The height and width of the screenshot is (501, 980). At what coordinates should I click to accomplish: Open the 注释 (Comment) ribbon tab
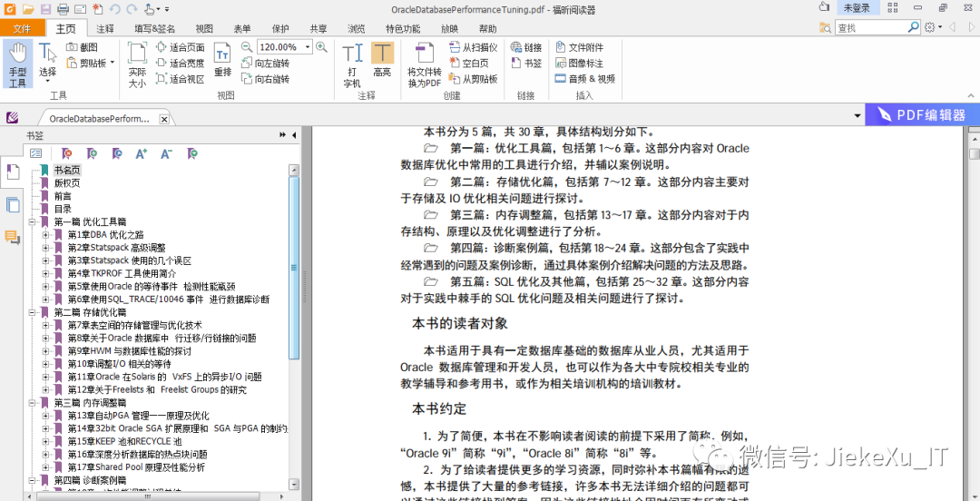[x=105, y=28]
